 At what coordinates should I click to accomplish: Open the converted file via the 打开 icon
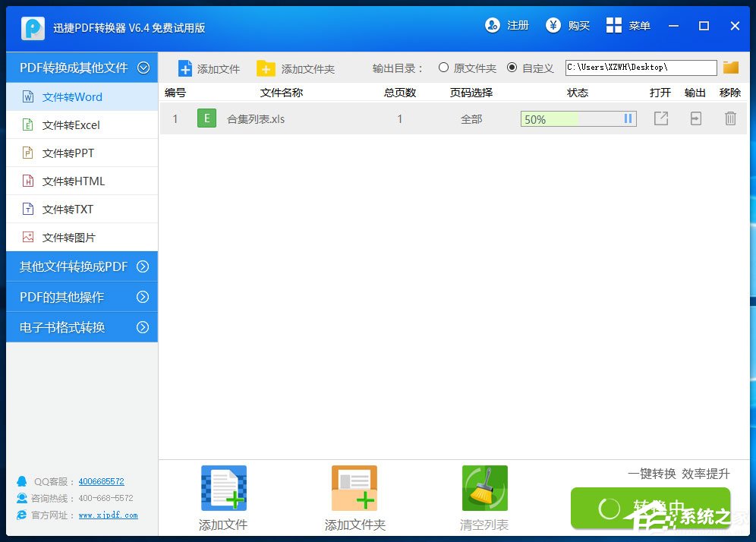tap(660, 118)
